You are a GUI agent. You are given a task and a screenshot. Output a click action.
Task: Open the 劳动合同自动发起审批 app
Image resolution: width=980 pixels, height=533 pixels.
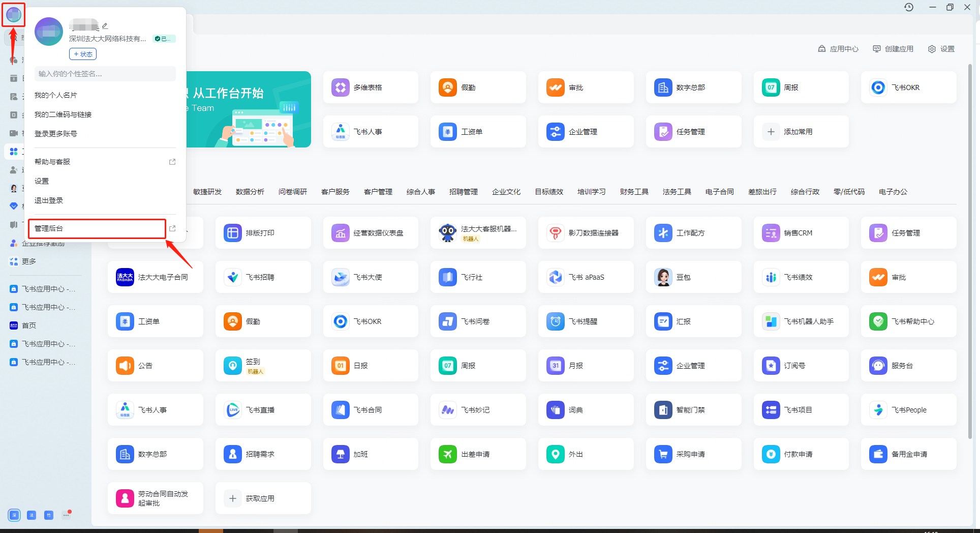[x=155, y=498]
